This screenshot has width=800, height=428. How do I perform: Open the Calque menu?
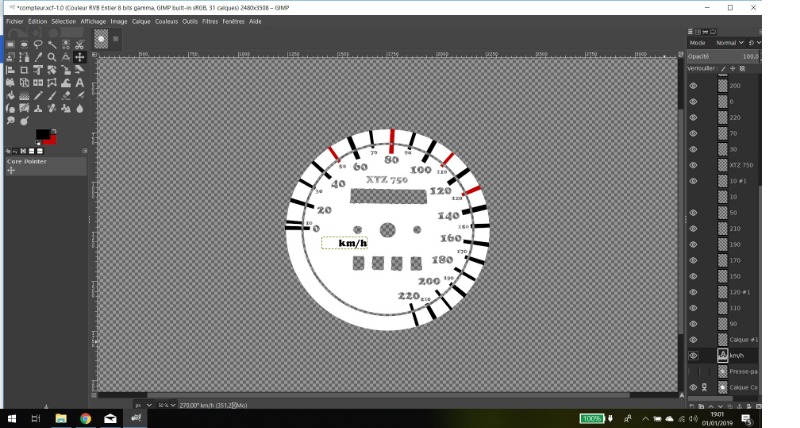141,21
